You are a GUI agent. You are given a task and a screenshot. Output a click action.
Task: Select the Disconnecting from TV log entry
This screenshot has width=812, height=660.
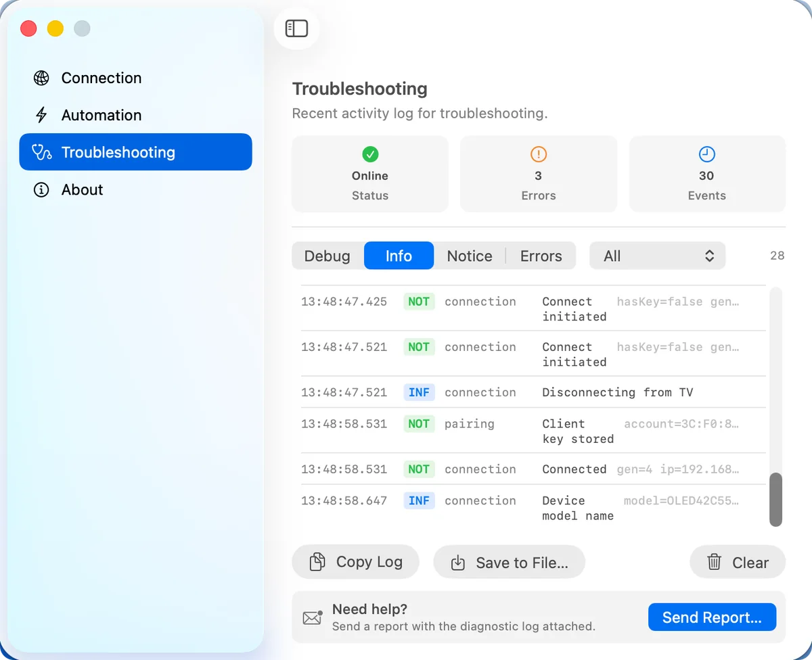point(533,392)
